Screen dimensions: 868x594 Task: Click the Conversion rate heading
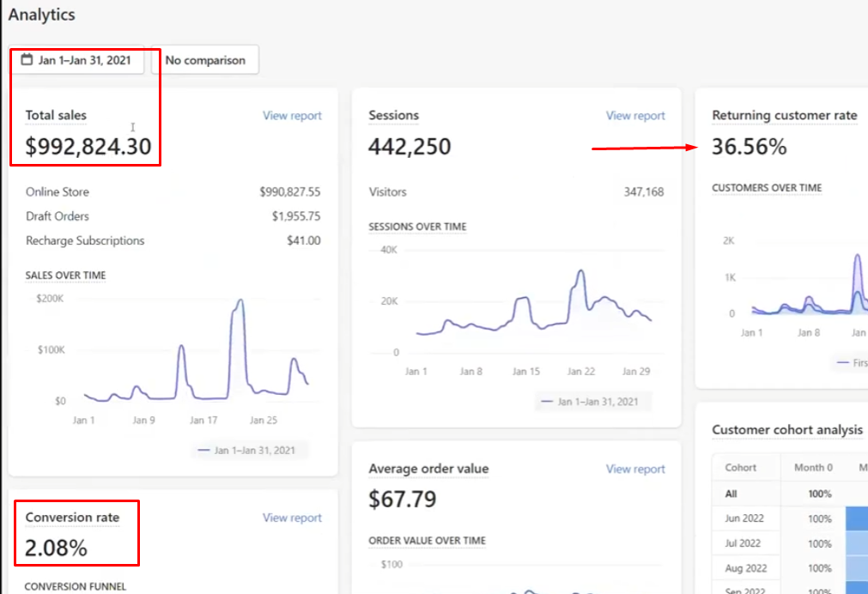pyautogui.click(x=72, y=517)
